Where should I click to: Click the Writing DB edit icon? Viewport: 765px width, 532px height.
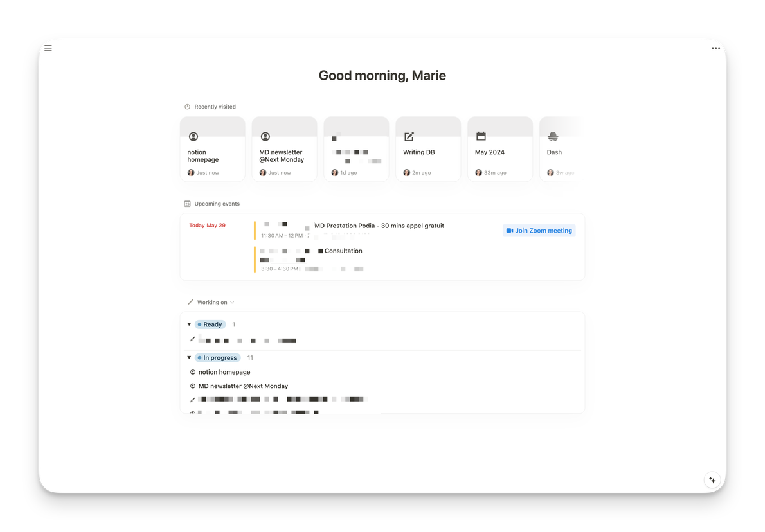pyautogui.click(x=409, y=137)
